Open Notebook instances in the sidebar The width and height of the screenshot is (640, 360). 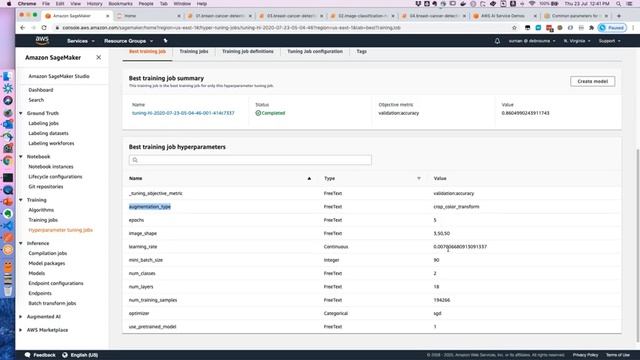(51, 167)
